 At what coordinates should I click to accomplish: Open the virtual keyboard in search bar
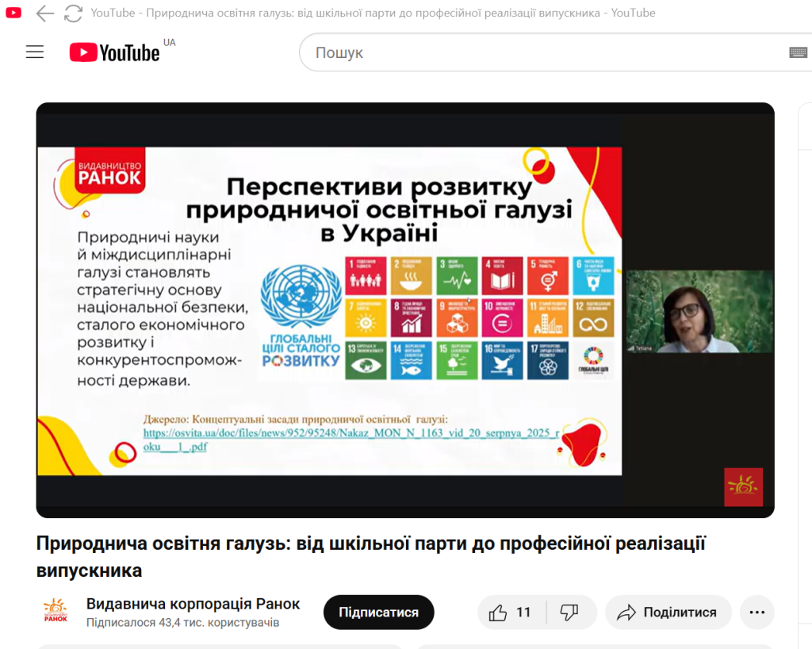pos(798,52)
